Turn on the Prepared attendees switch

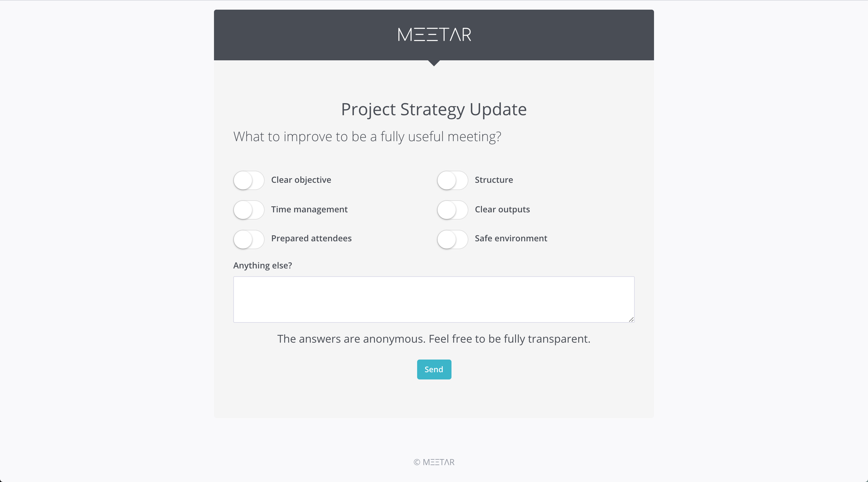249,239
